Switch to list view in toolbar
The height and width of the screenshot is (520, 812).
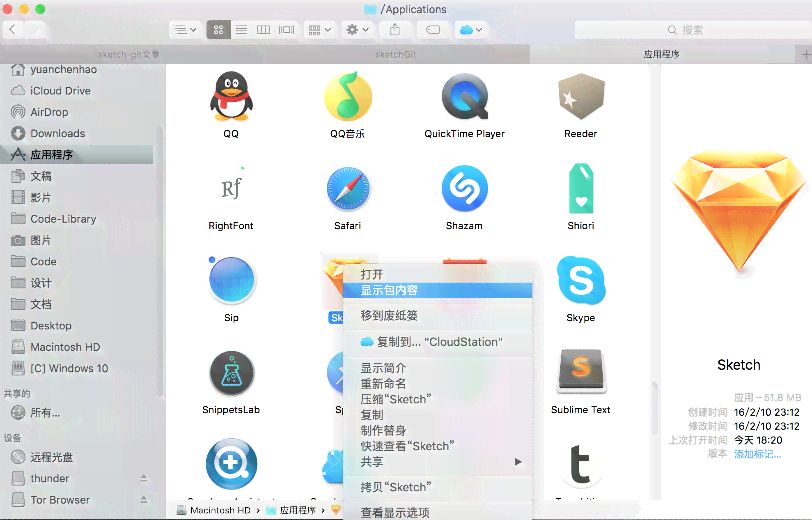click(x=241, y=30)
